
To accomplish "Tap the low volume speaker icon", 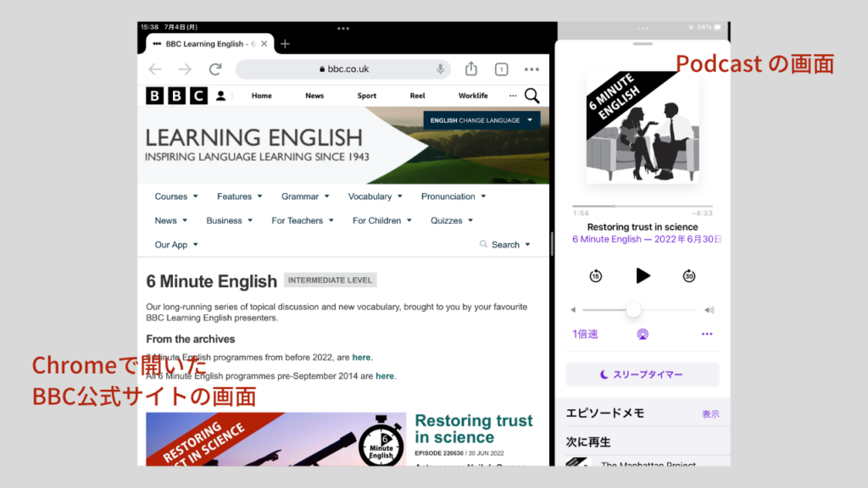I will pos(574,310).
